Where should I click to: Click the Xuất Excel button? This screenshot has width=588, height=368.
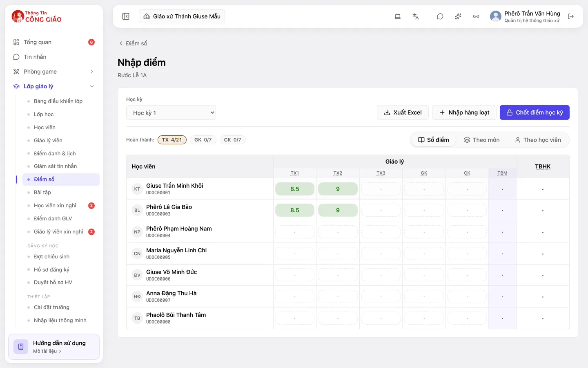point(403,112)
